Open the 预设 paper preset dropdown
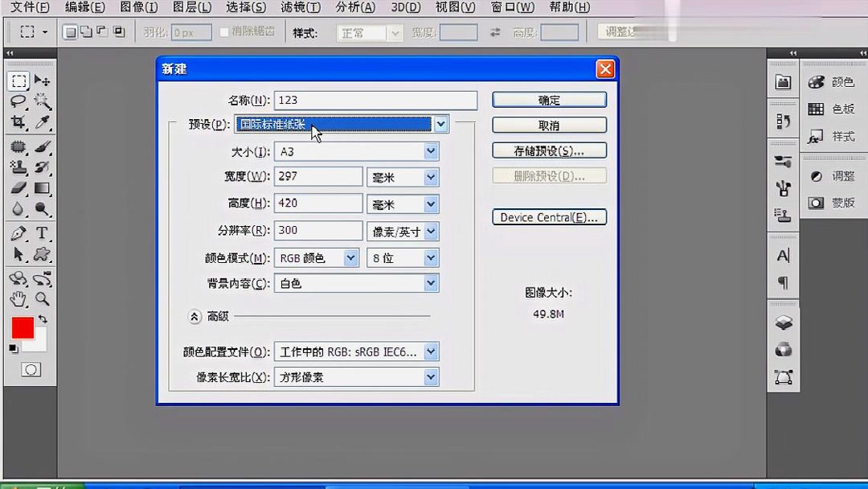The height and width of the screenshot is (489, 868). (440, 125)
